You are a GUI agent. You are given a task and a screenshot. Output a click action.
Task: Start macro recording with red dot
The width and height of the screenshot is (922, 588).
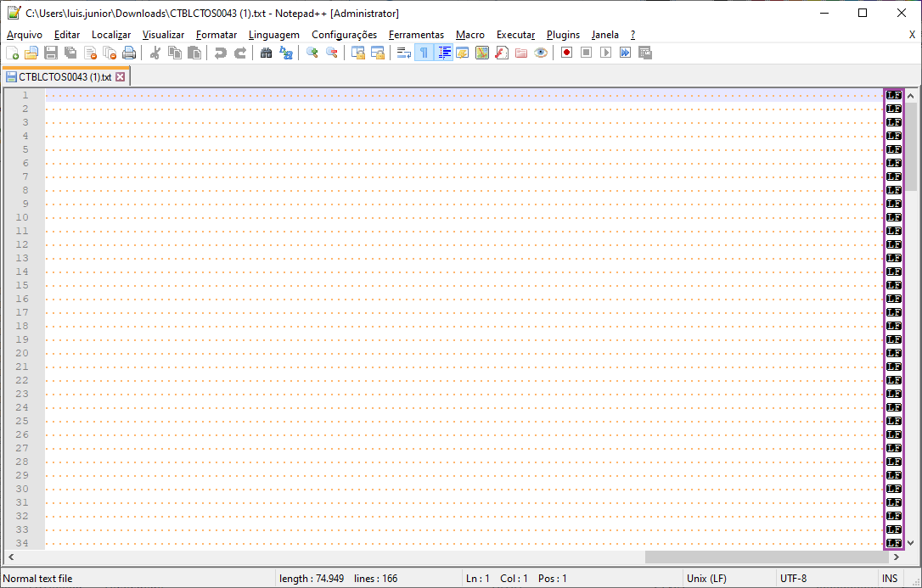click(567, 53)
